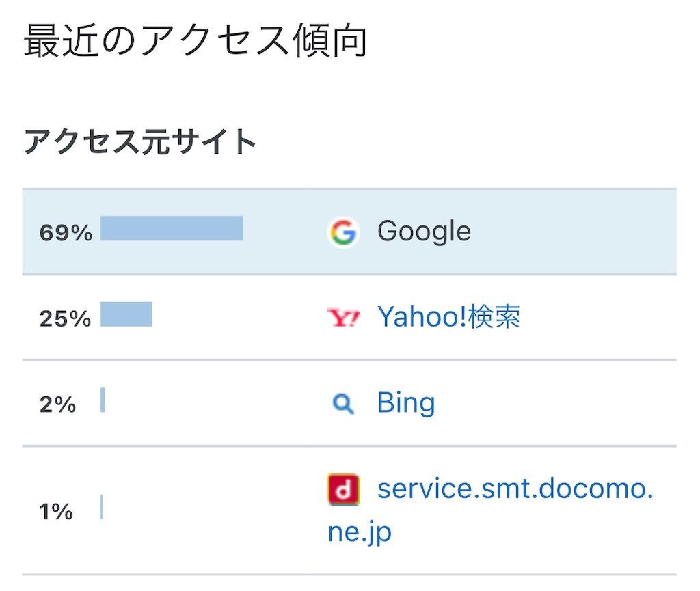Image resolution: width=700 pixels, height=591 pixels.
Task: Click the ne.jp wrapped link text
Action: click(360, 532)
